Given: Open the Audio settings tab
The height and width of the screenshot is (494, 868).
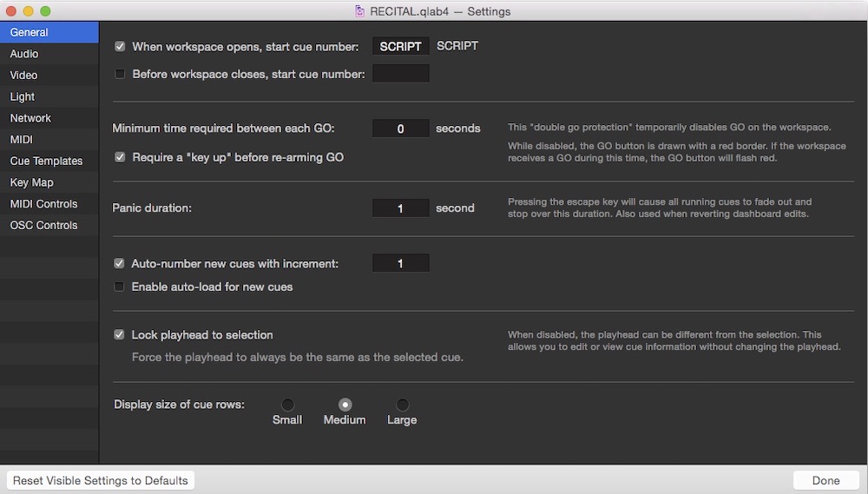Looking at the screenshot, I should click(x=24, y=54).
